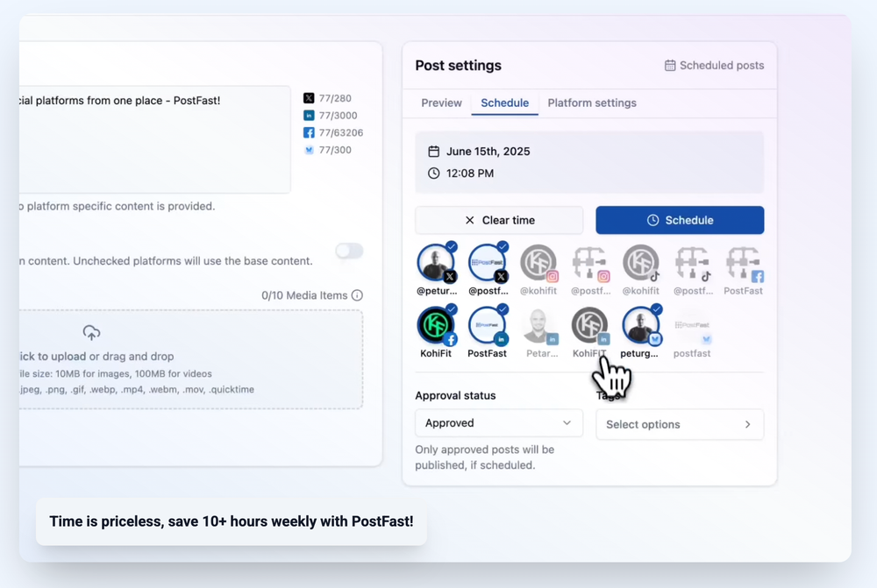Click the 77/63206 character counter
877x588 pixels.
pos(340,133)
